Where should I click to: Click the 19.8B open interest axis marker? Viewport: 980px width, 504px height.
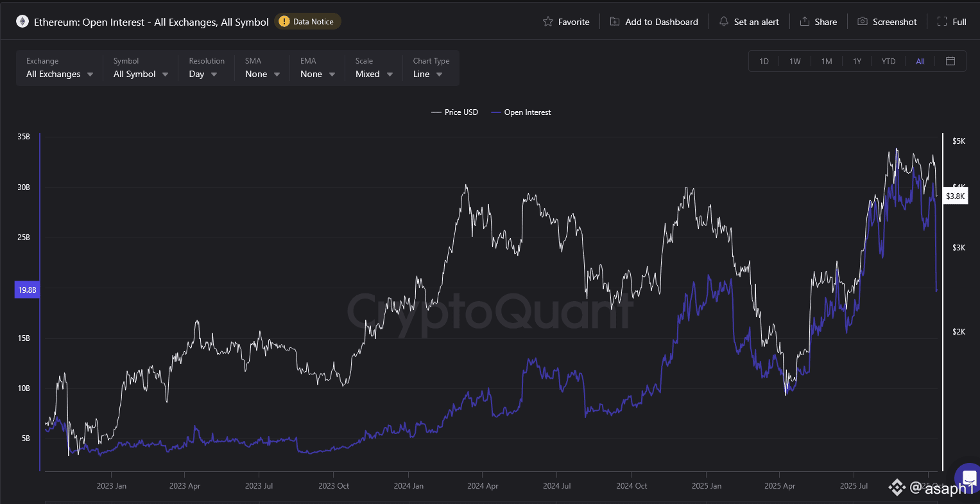[27, 290]
